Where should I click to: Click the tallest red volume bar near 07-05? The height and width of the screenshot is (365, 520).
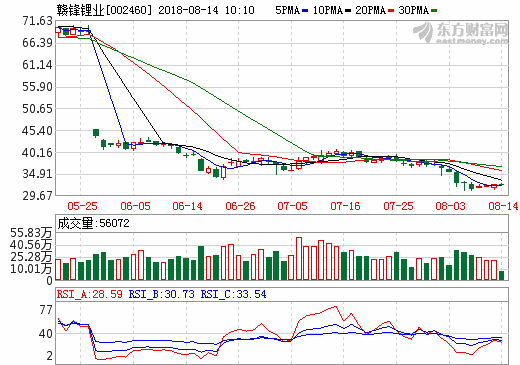(299, 259)
